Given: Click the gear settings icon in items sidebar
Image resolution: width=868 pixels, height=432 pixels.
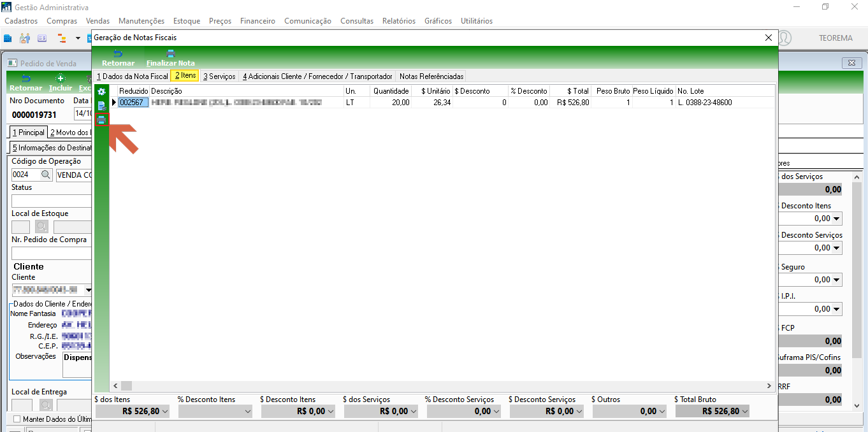Looking at the screenshot, I should coord(101,92).
